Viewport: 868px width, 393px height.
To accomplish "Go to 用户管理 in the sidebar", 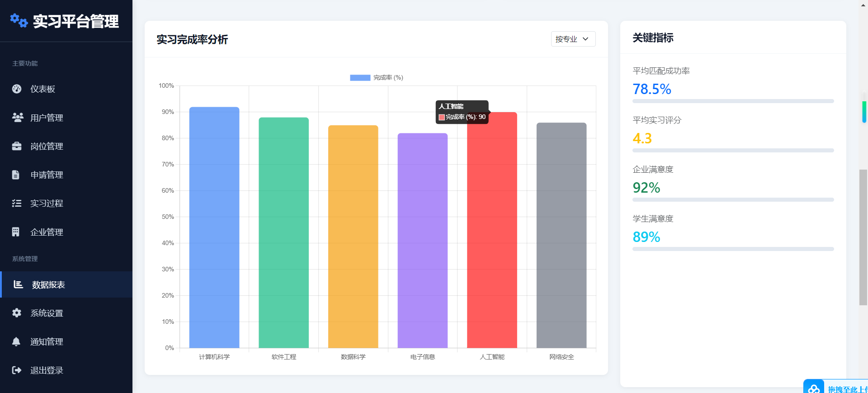I will coord(66,118).
